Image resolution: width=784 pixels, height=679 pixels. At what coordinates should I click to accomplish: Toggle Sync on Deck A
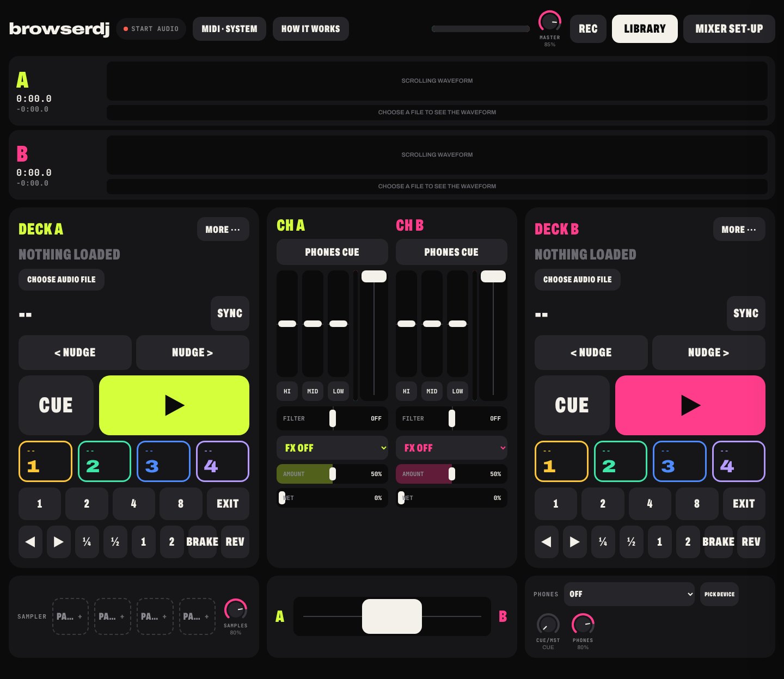pyautogui.click(x=230, y=313)
